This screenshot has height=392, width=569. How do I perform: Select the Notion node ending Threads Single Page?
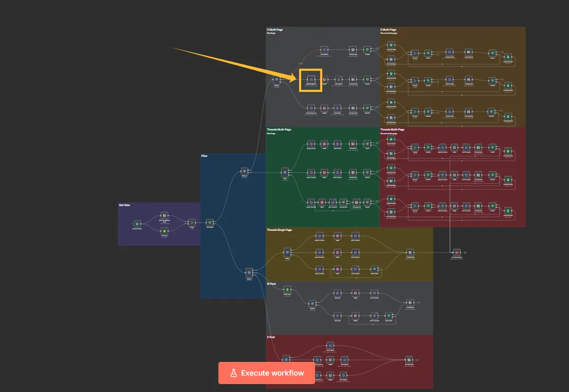click(x=409, y=254)
